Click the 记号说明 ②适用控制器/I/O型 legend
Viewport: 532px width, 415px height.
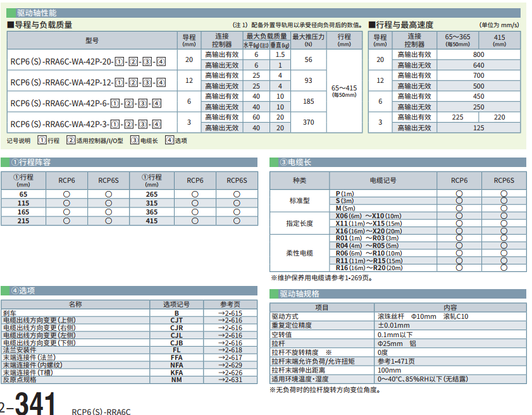pyautogui.click(x=95, y=140)
